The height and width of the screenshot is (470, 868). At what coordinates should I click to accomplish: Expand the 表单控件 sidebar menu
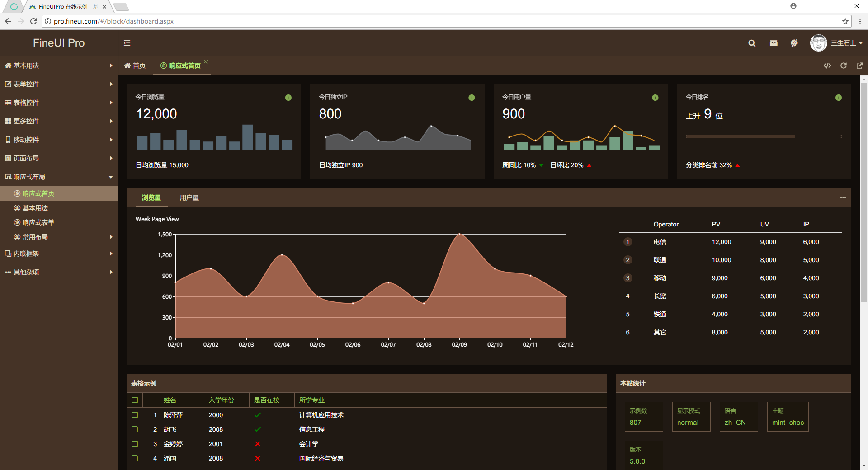click(x=59, y=84)
